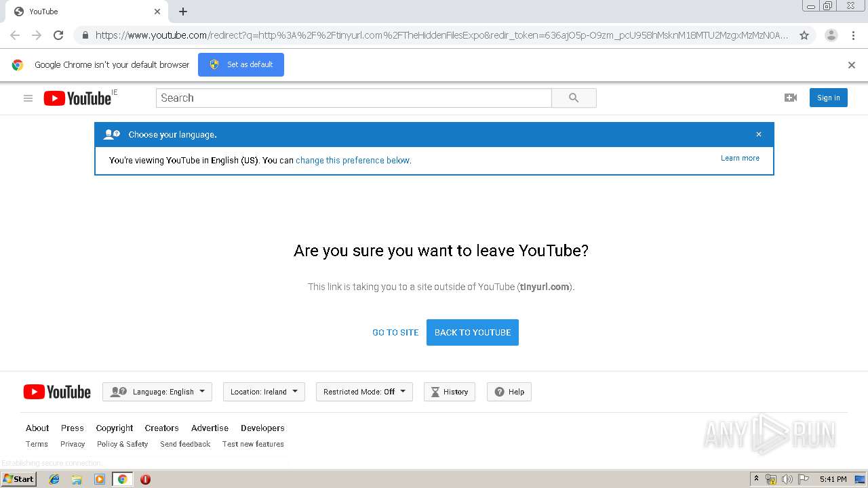Dismiss the Choose your language banner
This screenshot has height=488, width=868.
pyautogui.click(x=759, y=134)
